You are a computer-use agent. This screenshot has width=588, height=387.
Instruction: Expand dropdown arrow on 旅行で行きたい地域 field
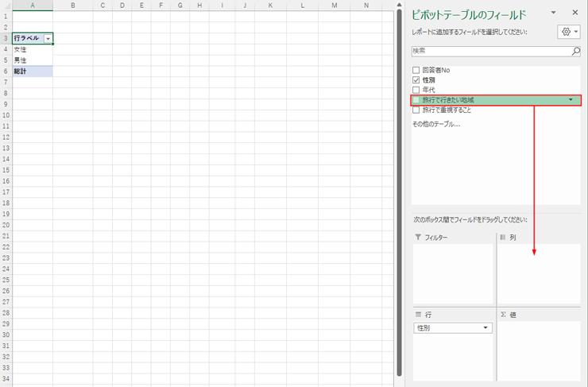coord(571,100)
